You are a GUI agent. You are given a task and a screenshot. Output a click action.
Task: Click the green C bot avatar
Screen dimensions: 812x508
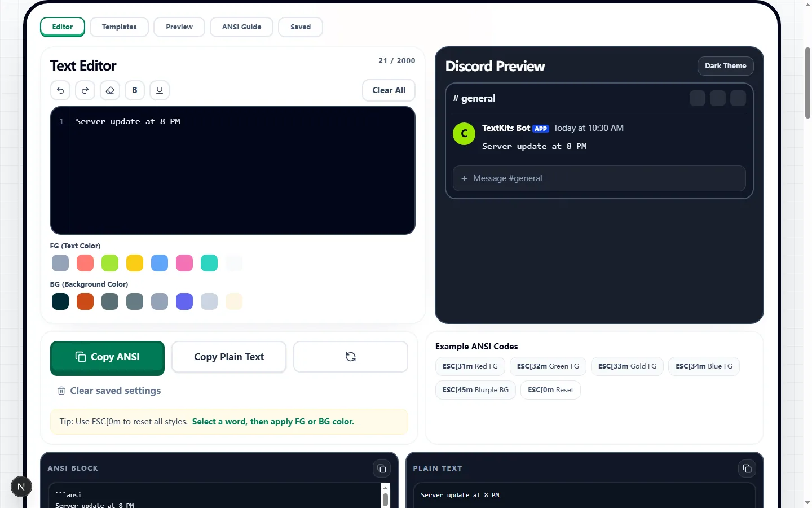(x=464, y=134)
